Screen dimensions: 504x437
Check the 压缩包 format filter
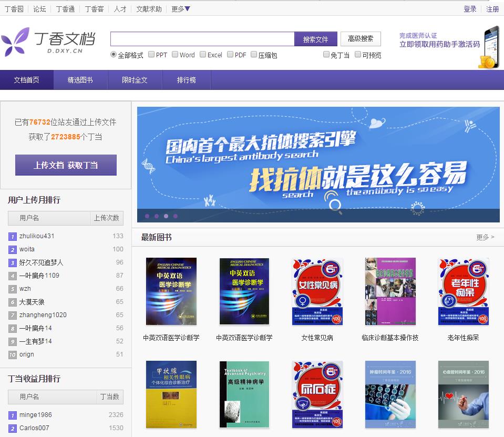254,54
